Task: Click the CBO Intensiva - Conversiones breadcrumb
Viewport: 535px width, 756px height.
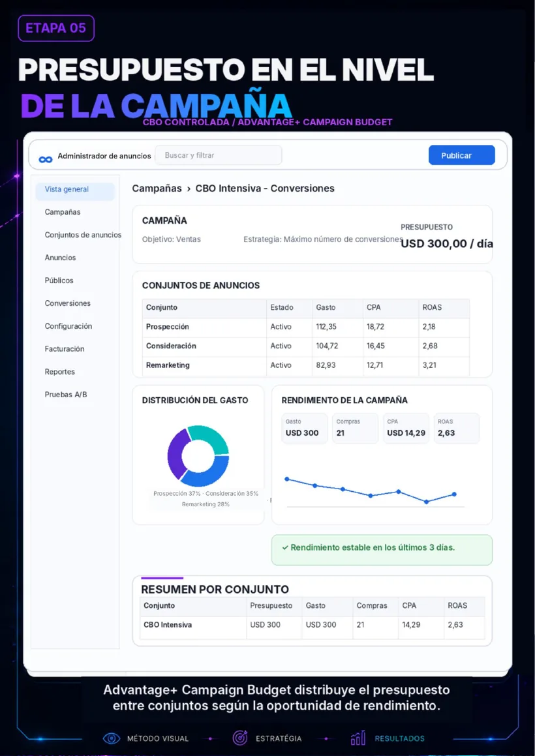Action: pos(265,189)
